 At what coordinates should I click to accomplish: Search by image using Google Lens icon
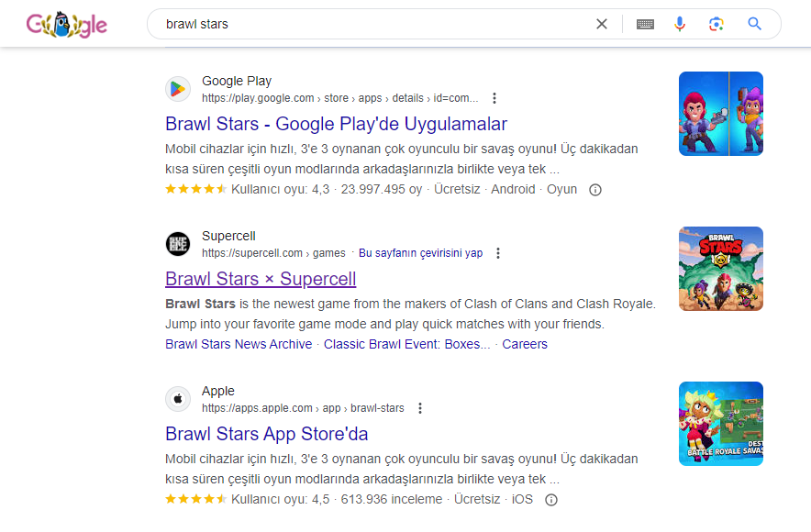pyautogui.click(x=717, y=24)
